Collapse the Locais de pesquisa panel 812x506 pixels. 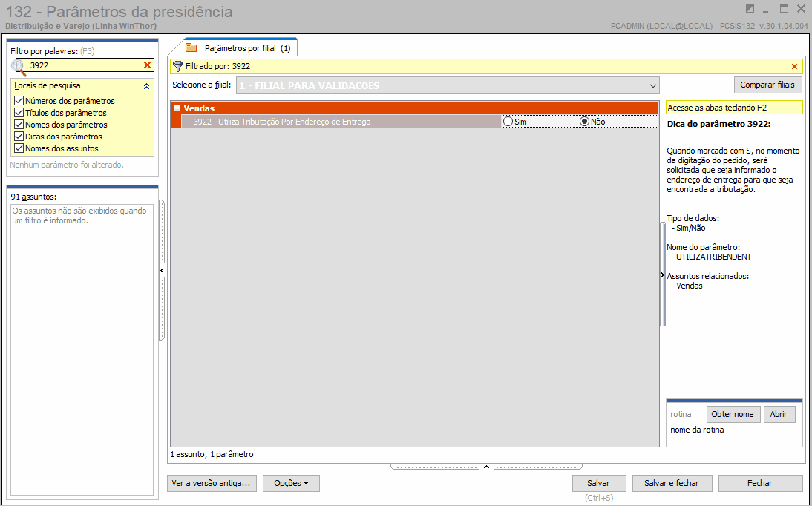click(x=146, y=86)
